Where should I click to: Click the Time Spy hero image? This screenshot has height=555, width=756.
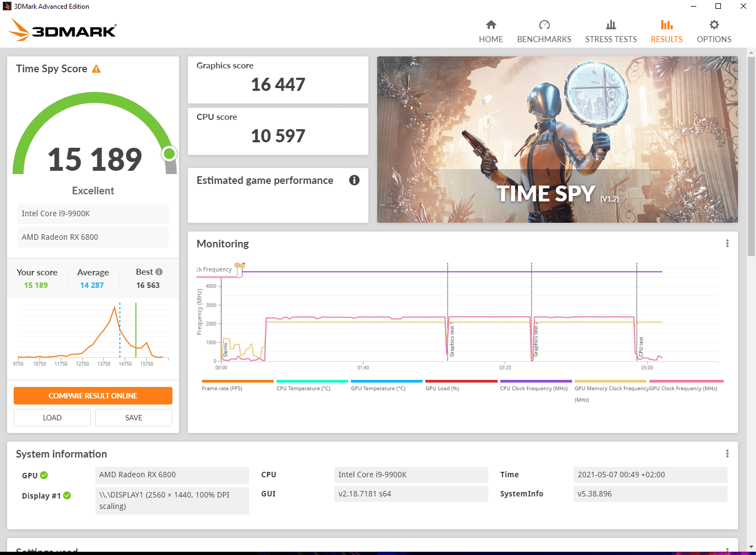pos(557,140)
